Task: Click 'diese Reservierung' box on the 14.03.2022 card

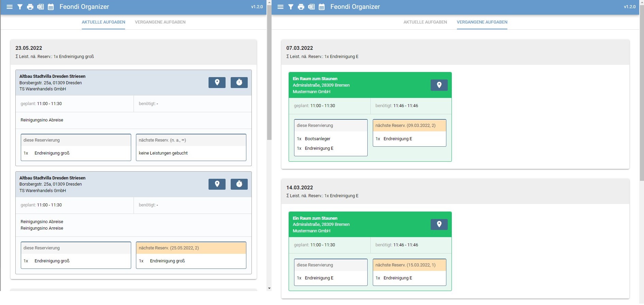Action: pyautogui.click(x=331, y=272)
